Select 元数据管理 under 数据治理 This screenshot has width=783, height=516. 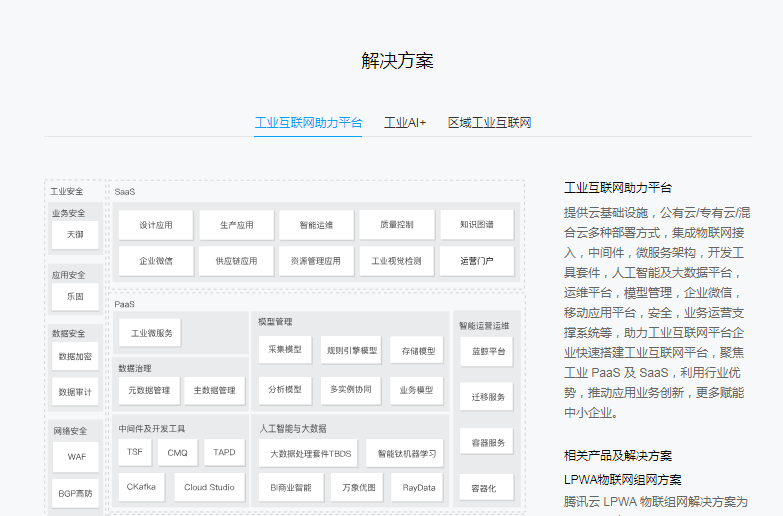click(149, 390)
